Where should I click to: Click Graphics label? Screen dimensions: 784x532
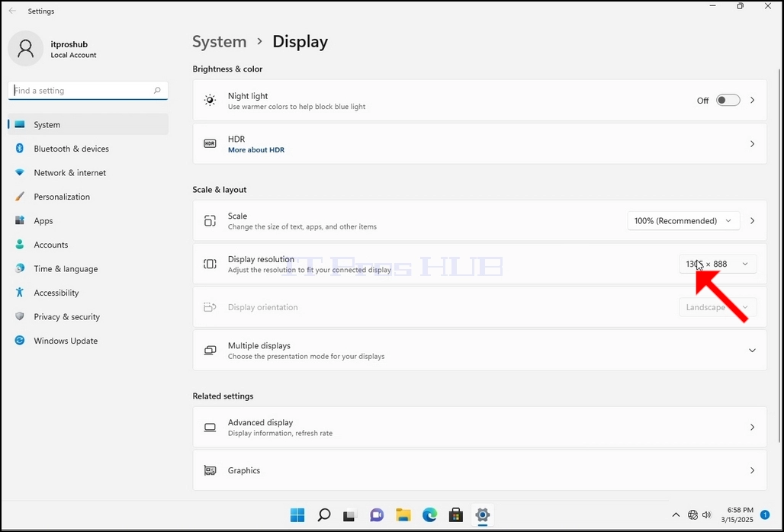pyautogui.click(x=244, y=470)
